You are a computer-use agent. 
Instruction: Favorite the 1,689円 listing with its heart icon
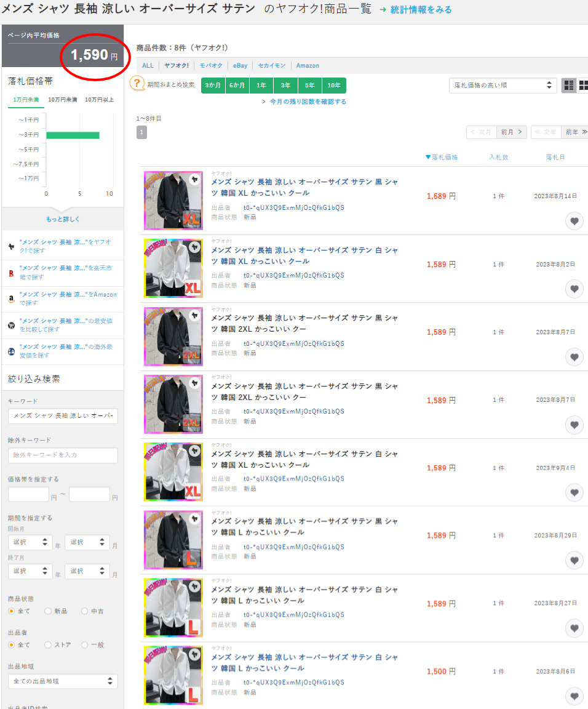click(x=574, y=222)
